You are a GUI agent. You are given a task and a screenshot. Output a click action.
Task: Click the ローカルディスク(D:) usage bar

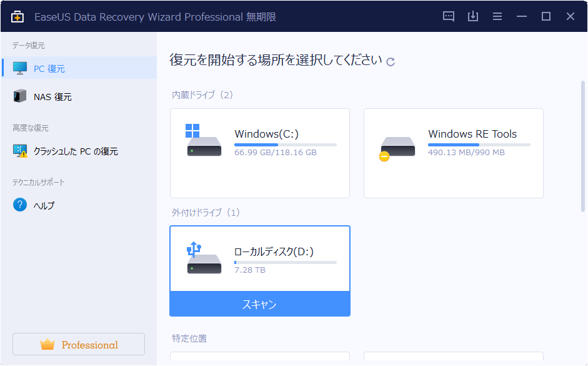pos(286,262)
